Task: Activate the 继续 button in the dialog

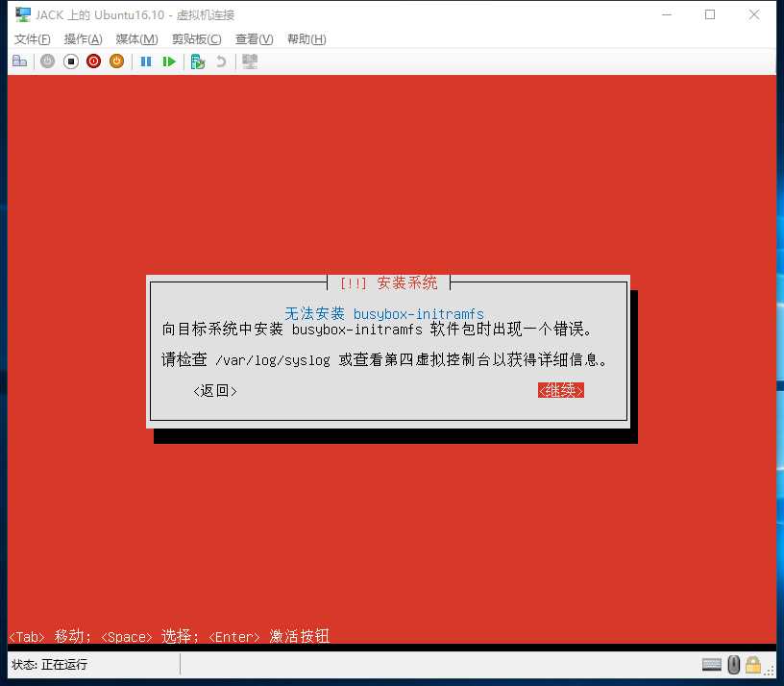Action: [560, 391]
